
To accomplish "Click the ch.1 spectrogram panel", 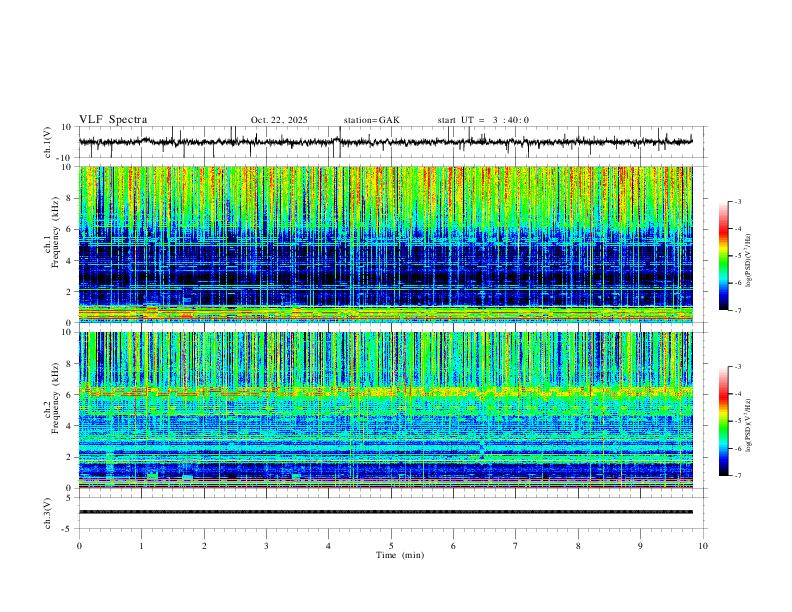I will click(385, 244).
